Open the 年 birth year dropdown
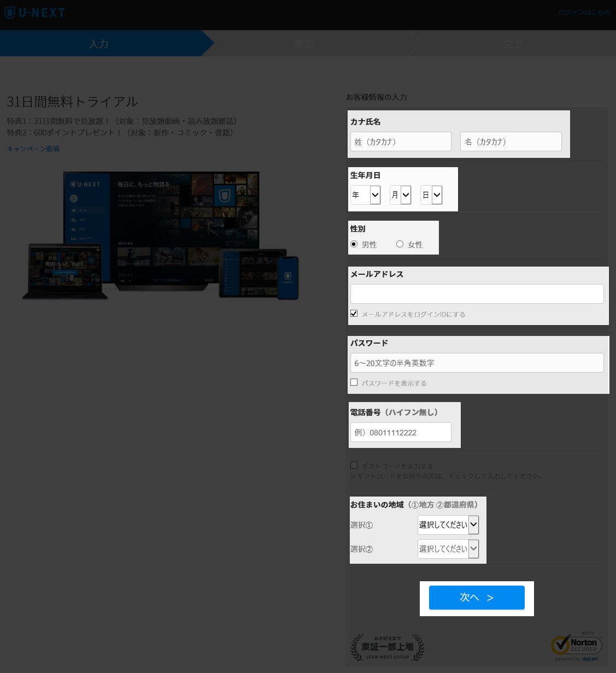 coord(366,195)
